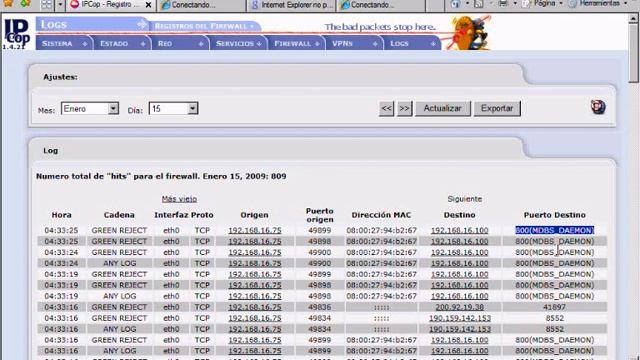This screenshot has height=360, width=640.
Task: Switch to the Internet Explorer no p... tab
Action: pos(291,5)
